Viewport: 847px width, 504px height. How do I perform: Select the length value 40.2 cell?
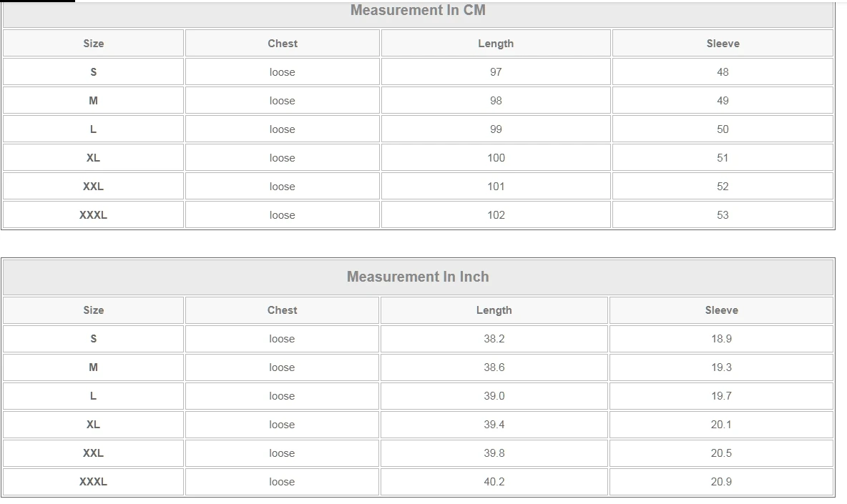[494, 482]
